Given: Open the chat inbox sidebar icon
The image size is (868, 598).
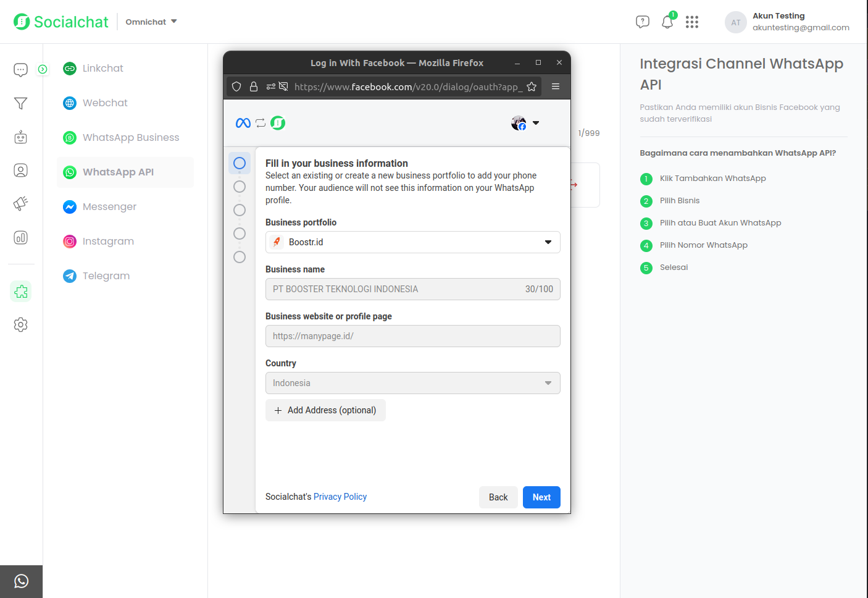Looking at the screenshot, I should pyautogui.click(x=20, y=70).
